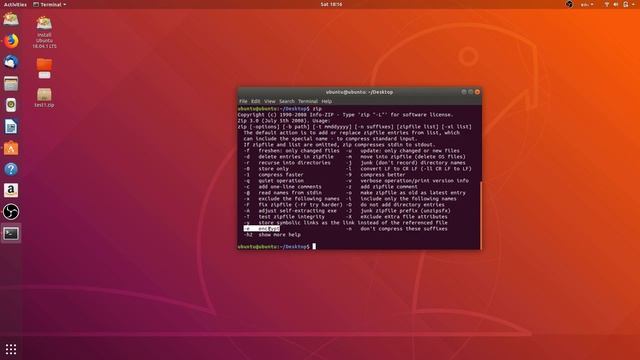Click the bottom terminal prompt cursor

coord(314,247)
